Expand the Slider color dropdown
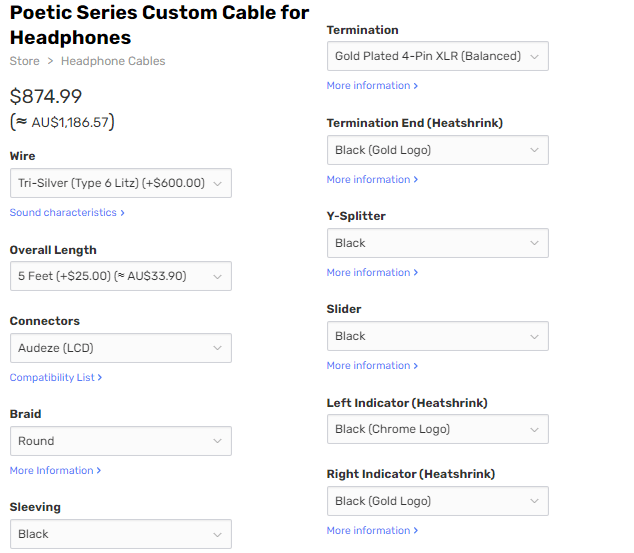The image size is (634, 553). [x=437, y=336]
